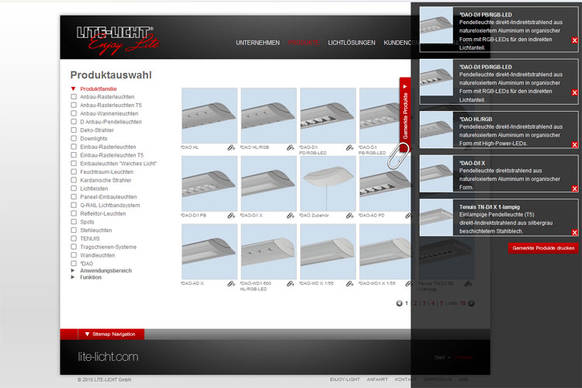Remove Tenuis TN-D/I X 1-lampig from list
The width and height of the screenshot is (582, 388).
575,232
